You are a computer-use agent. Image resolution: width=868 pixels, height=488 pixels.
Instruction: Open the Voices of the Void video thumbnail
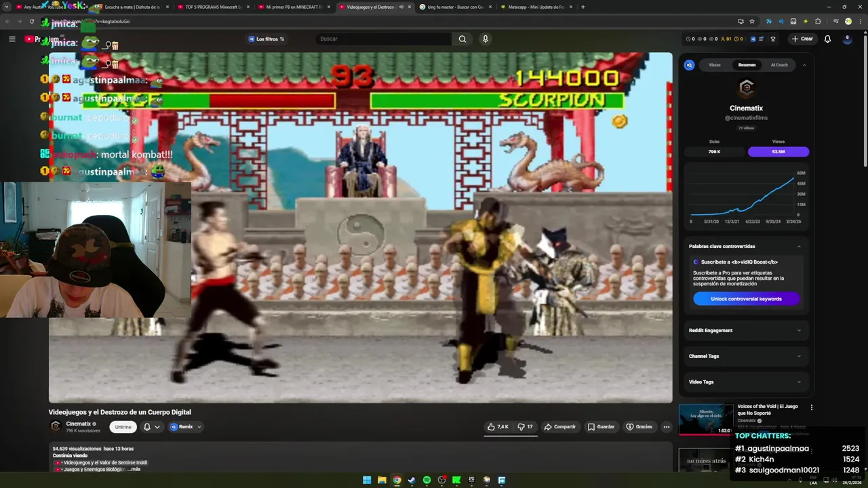click(x=706, y=420)
